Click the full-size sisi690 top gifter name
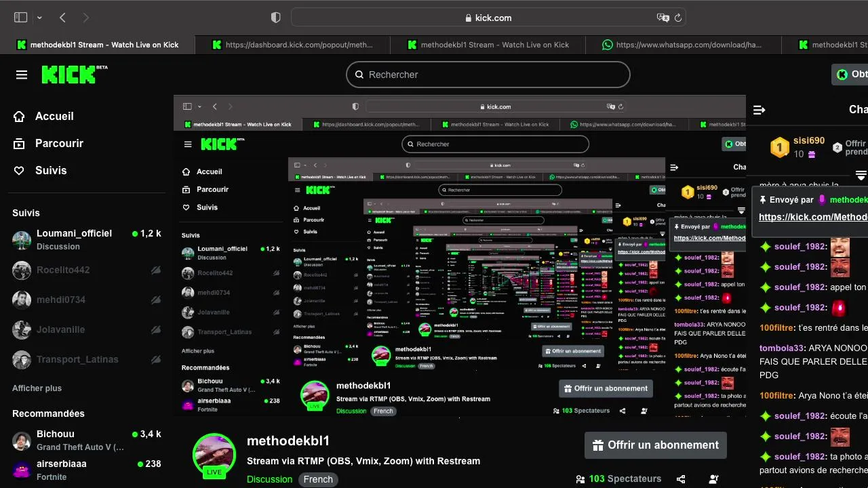 809,140
